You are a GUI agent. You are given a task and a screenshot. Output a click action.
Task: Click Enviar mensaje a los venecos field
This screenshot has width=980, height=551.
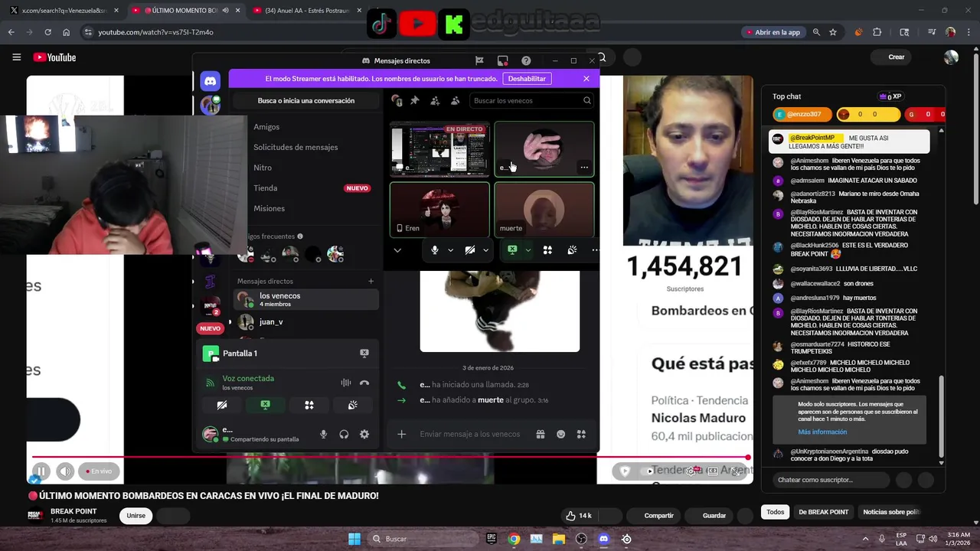point(469,434)
